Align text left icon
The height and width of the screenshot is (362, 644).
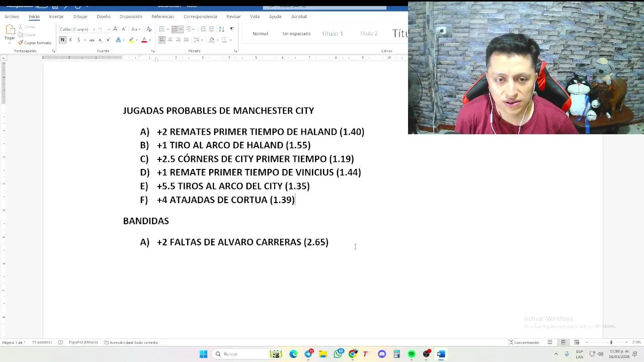click(x=162, y=40)
